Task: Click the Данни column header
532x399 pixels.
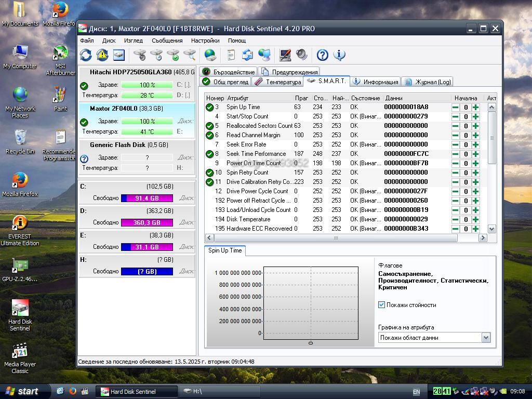Action: point(417,98)
